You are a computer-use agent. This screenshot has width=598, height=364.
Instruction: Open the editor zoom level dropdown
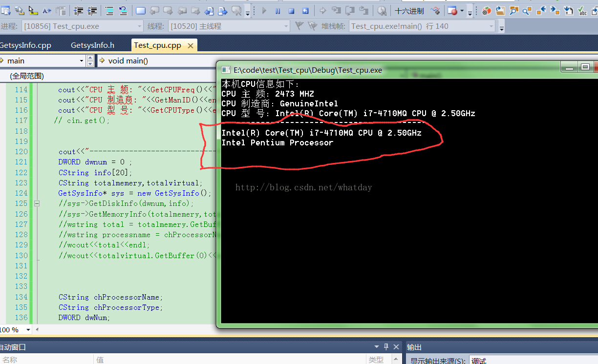(x=27, y=330)
